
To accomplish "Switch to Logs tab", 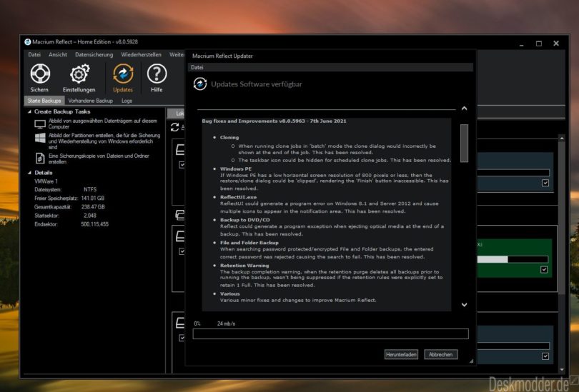I will 127,101.
